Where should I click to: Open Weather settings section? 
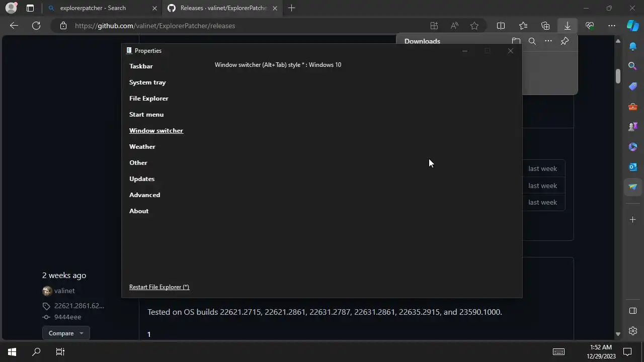pos(142,146)
